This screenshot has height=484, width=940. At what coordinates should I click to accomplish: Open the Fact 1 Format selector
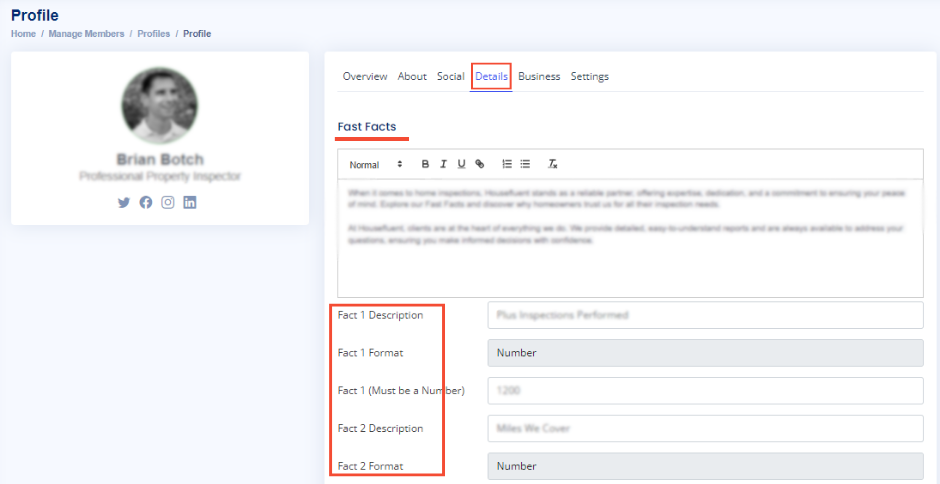point(704,353)
